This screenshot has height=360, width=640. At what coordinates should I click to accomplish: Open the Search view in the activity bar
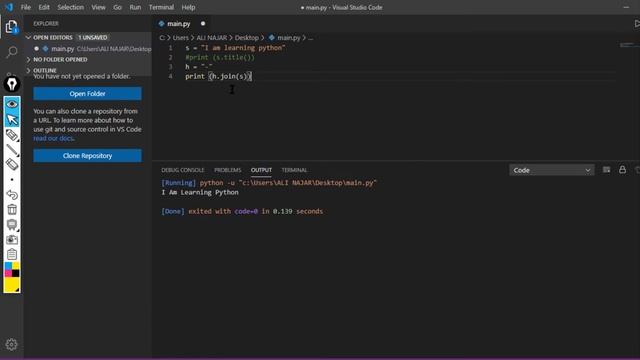point(12,52)
